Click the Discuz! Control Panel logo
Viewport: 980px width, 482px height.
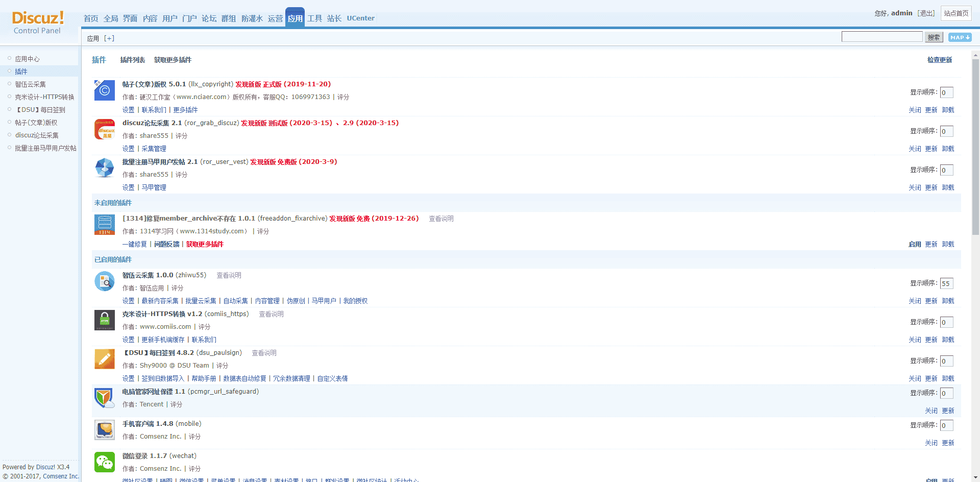click(x=38, y=22)
